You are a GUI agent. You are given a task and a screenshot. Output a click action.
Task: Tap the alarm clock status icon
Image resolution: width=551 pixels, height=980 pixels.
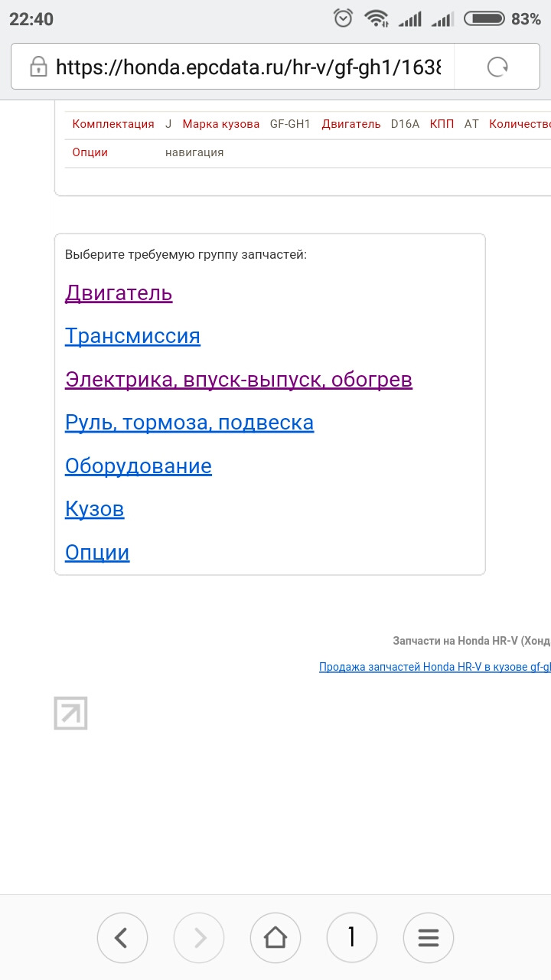pos(344,18)
